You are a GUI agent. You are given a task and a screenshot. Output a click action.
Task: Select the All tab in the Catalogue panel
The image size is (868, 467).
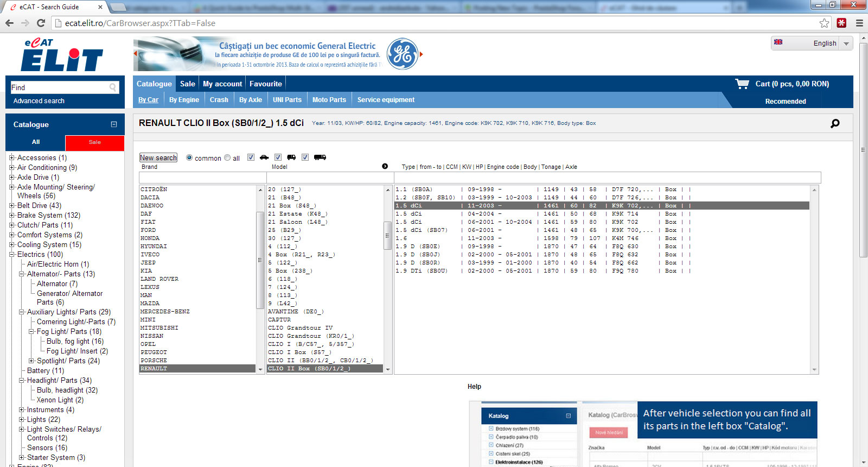point(36,142)
